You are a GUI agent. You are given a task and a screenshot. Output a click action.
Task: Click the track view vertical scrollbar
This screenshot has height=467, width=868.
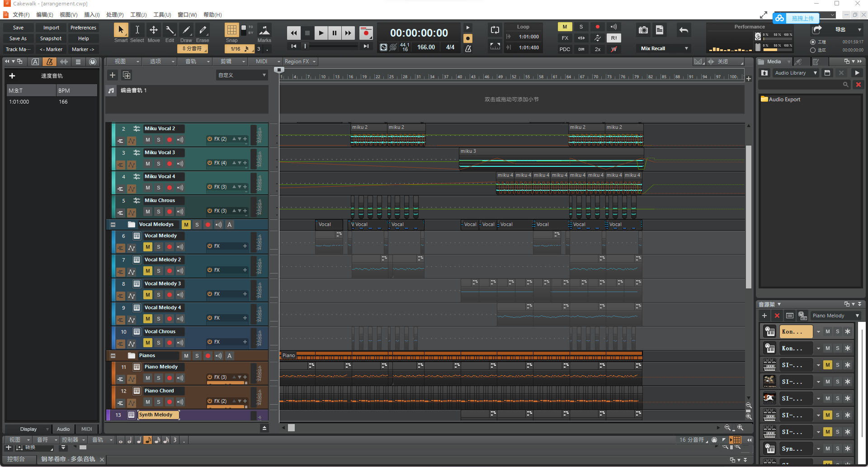749,217
